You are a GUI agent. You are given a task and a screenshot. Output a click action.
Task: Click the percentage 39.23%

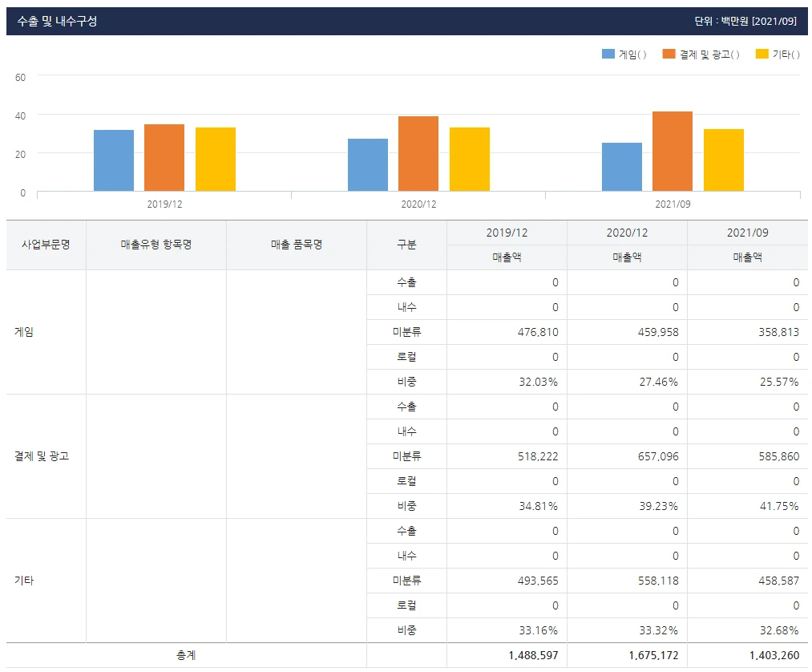coord(659,506)
